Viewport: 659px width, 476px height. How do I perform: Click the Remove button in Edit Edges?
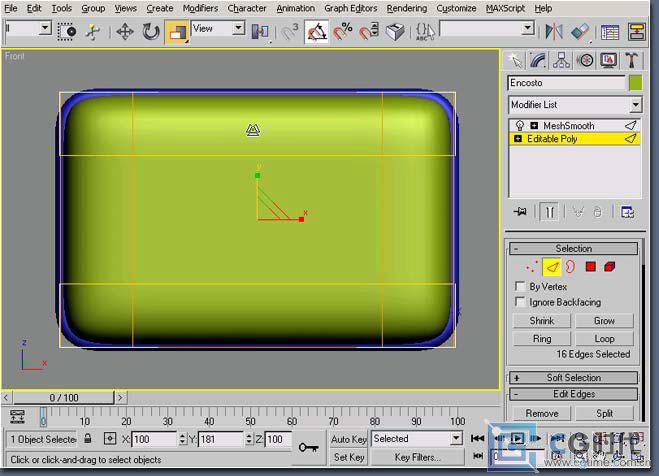coord(542,413)
